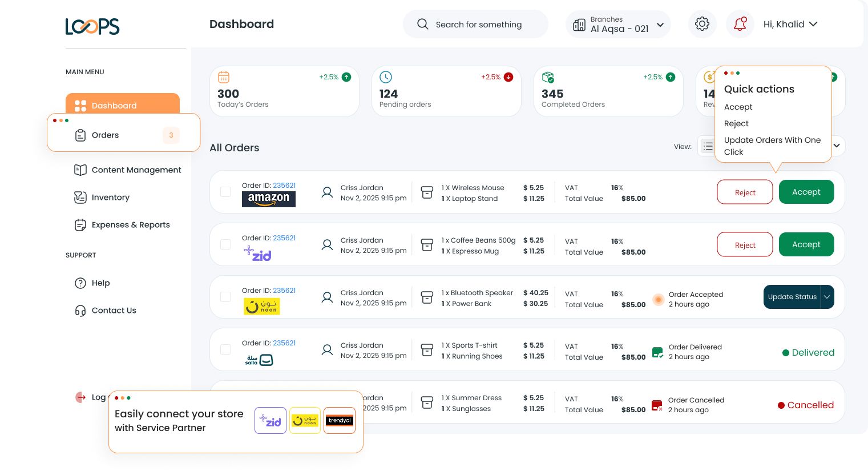The height and width of the screenshot is (475, 868).
Task: Click the Log out icon at bottom
Action: pyautogui.click(x=80, y=397)
